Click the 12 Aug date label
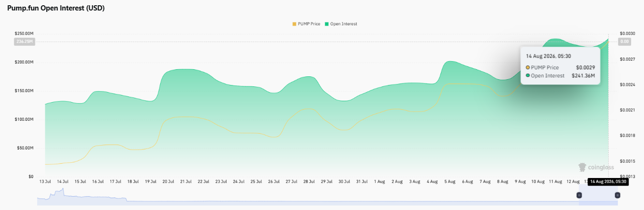Screen dimensions: 644x210 (573, 182)
